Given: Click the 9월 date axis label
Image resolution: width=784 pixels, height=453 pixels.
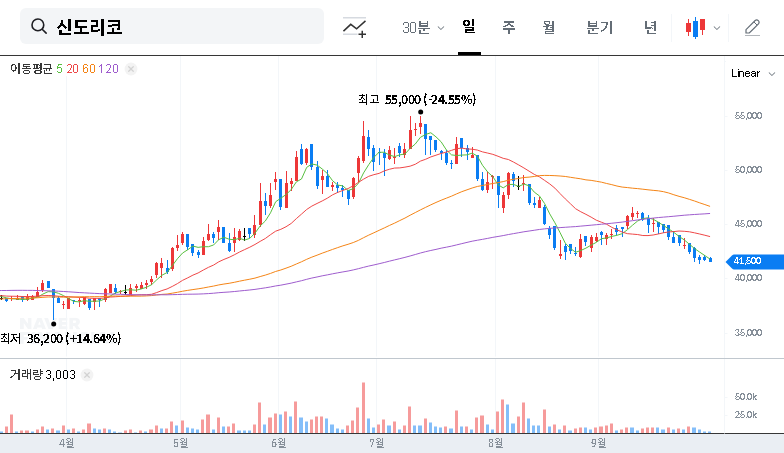Looking at the screenshot, I should pyautogui.click(x=598, y=443).
